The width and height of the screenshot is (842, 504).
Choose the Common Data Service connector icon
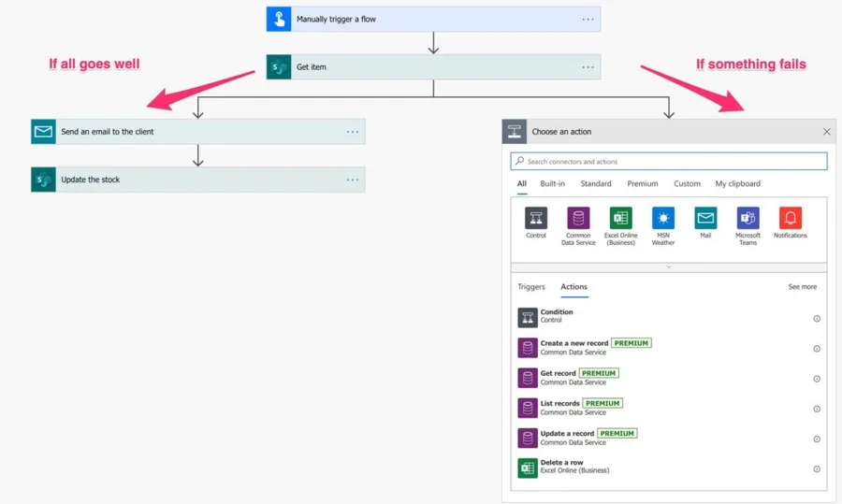(578, 219)
